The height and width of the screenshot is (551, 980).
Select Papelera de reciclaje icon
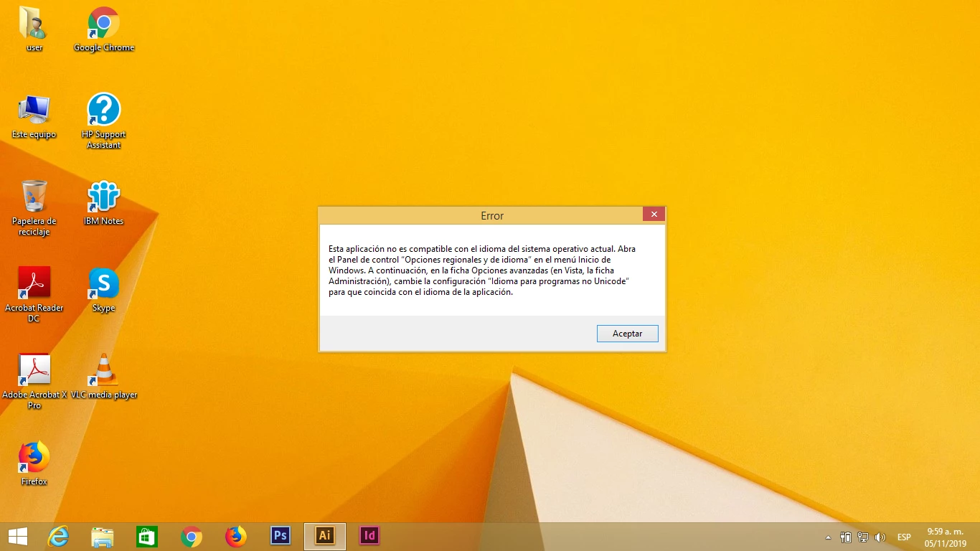pos(34,207)
